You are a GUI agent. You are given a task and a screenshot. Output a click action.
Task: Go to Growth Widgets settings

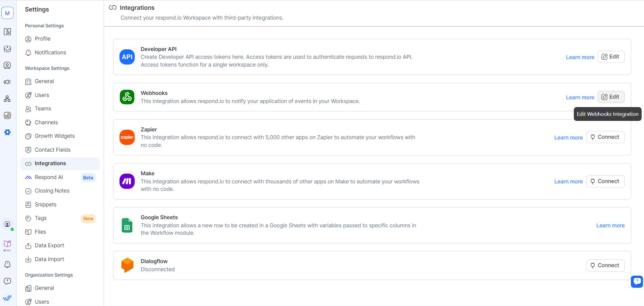click(55, 136)
